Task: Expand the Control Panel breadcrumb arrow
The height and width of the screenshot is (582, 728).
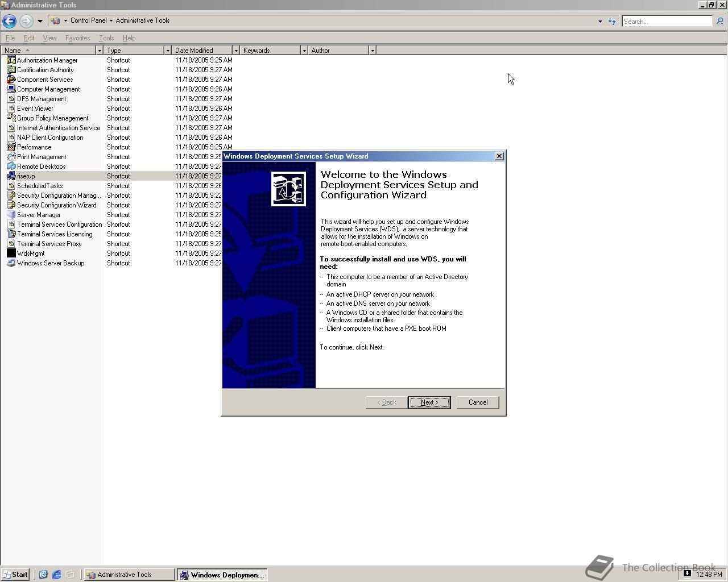Action: pyautogui.click(x=111, y=20)
